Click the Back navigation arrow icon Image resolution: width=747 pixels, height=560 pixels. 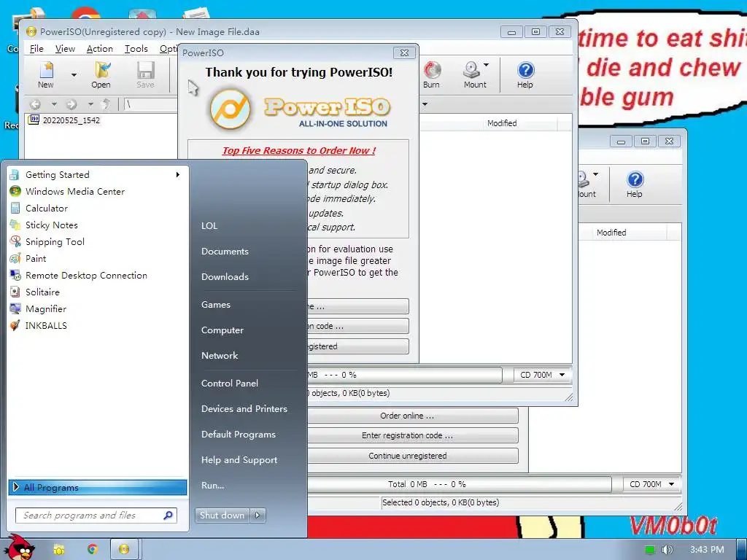coord(35,104)
